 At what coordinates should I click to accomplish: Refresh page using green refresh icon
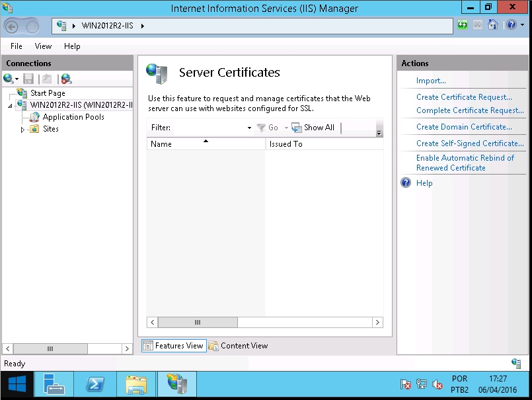pyautogui.click(x=463, y=24)
